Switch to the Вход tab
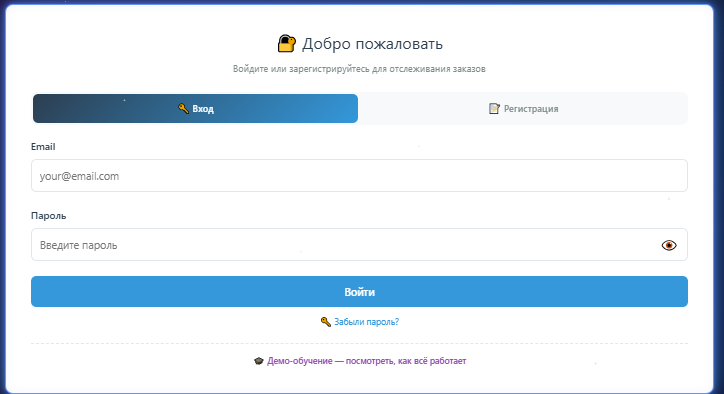The height and width of the screenshot is (394, 724). point(195,109)
